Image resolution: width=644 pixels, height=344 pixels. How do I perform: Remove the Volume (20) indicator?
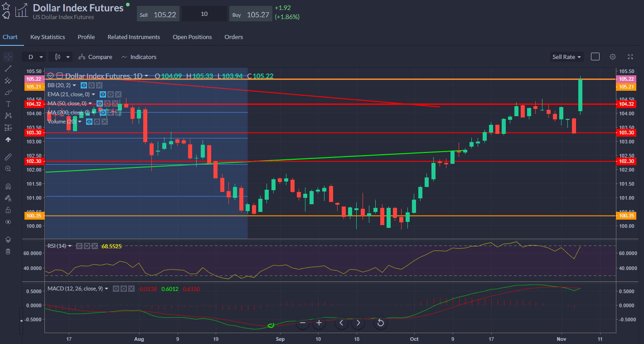tap(105, 122)
